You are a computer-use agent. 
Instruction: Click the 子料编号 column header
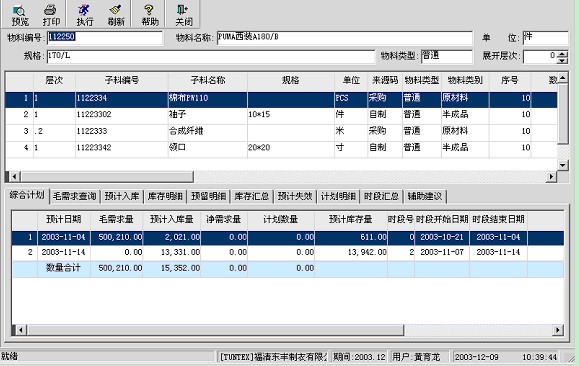point(122,81)
